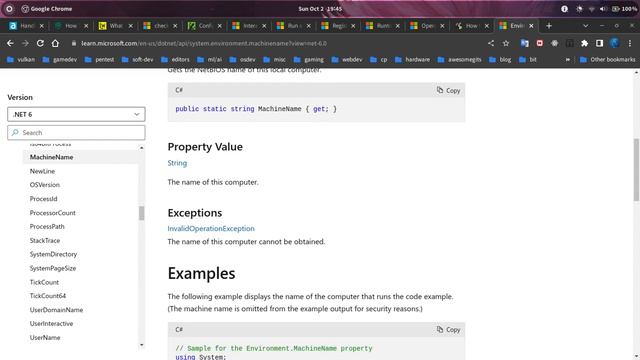Open the pentest bookmarks folder

pyautogui.click(x=99, y=60)
